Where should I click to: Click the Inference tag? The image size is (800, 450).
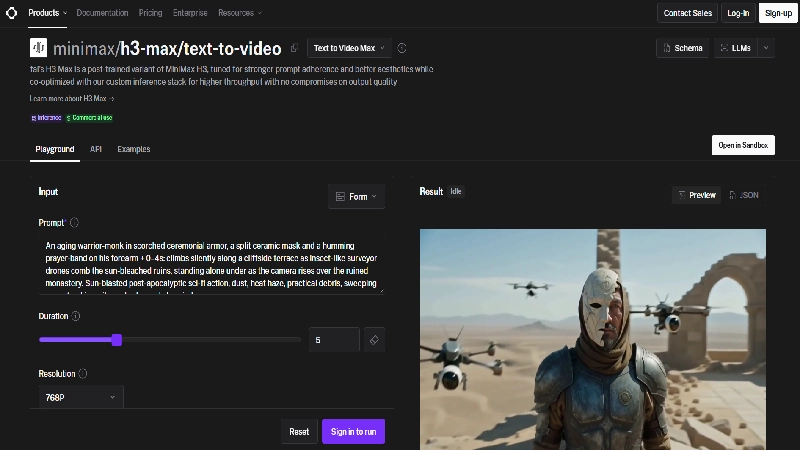pyautogui.click(x=46, y=118)
